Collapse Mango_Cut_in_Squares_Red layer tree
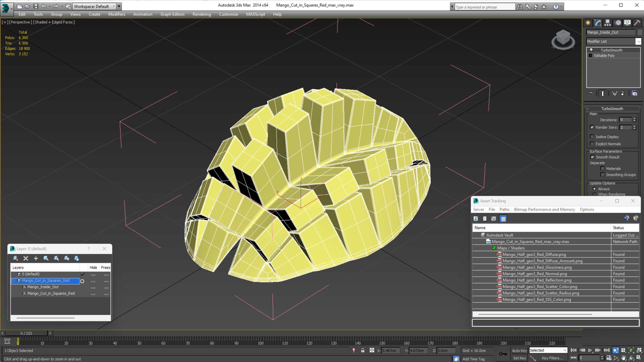 click(14, 281)
